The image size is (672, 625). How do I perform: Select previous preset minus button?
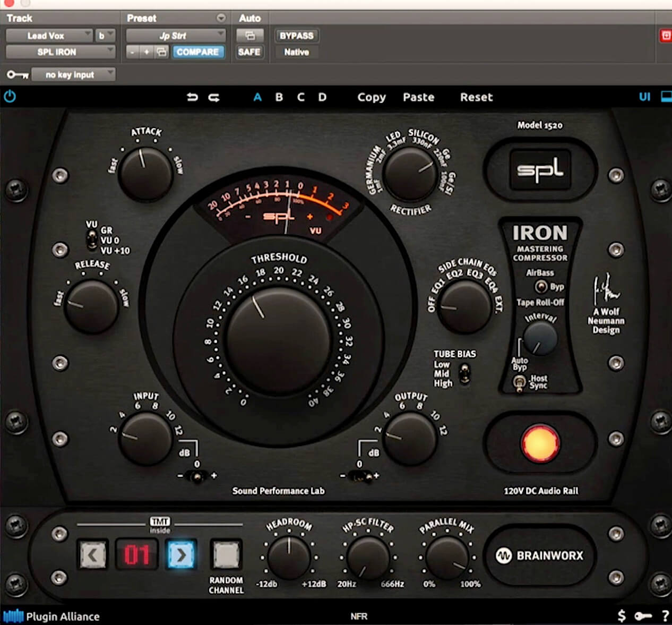132,52
